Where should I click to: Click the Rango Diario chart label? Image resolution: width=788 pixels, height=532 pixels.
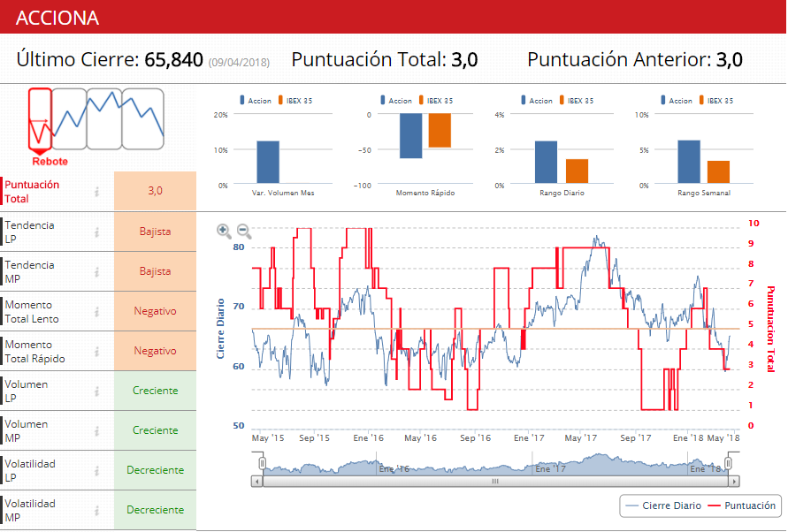point(562,193)
